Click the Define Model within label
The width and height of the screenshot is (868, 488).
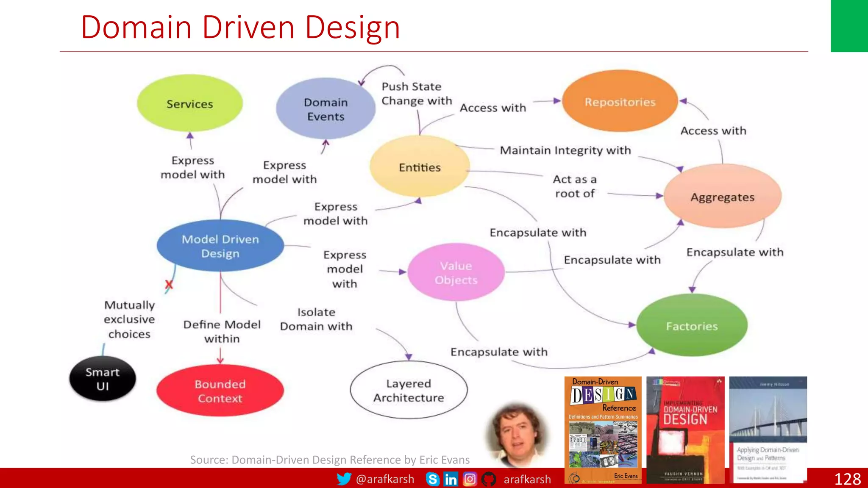pos(222,332)
